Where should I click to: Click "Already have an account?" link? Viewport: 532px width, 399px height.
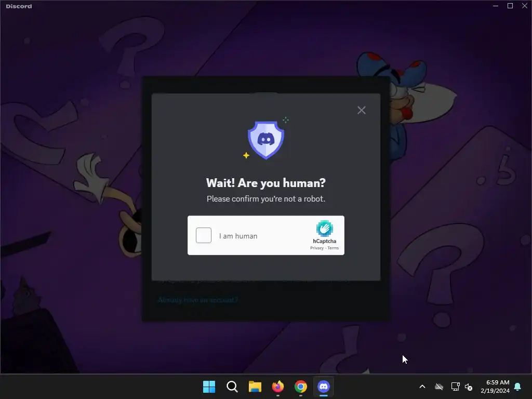click(198, 300)
